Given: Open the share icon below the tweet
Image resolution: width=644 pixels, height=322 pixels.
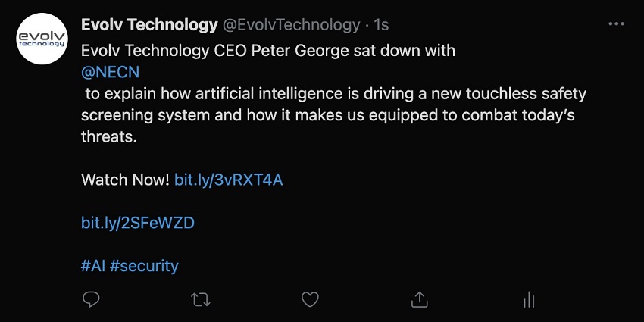Looking at the screenshot, I should click(x=419, y=300).
